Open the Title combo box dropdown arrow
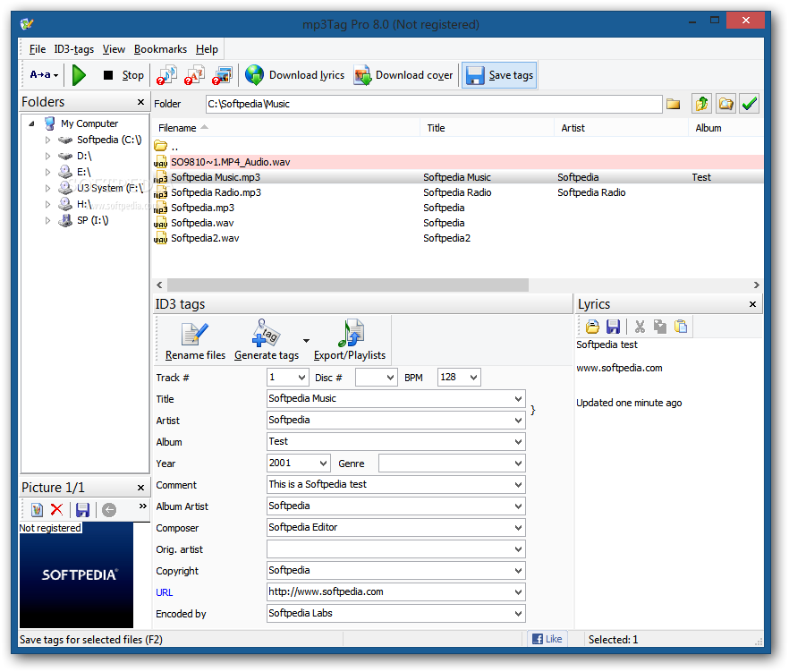This screenshot has width=789, height=672. (518, 399)
